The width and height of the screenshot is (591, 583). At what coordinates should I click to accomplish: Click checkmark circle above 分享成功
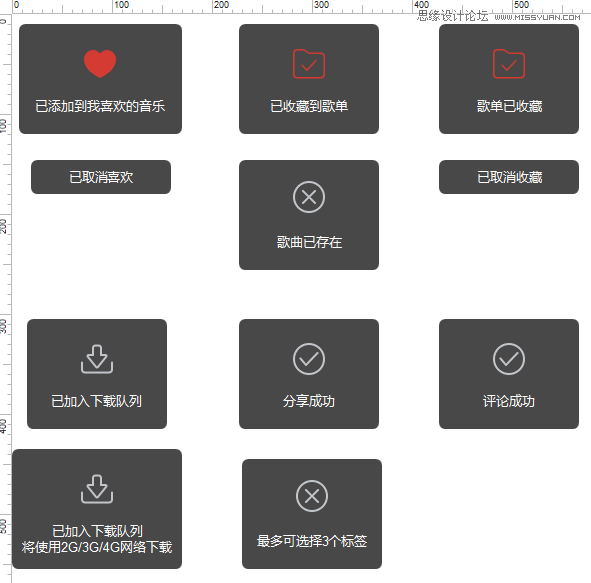pos(309,359)
